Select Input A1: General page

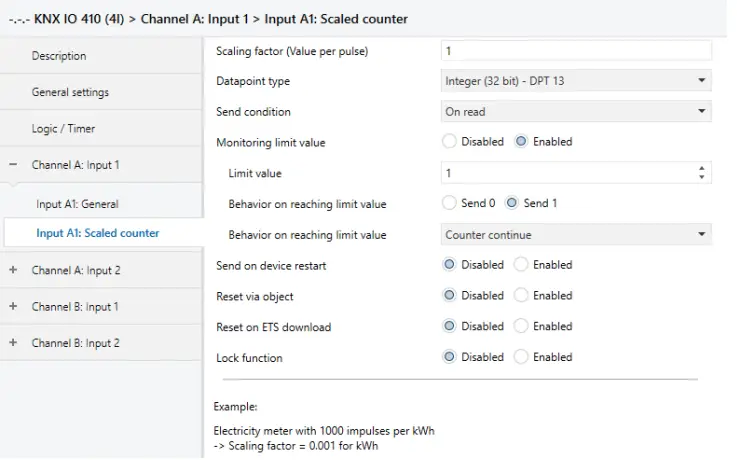[x=77, y=204]
